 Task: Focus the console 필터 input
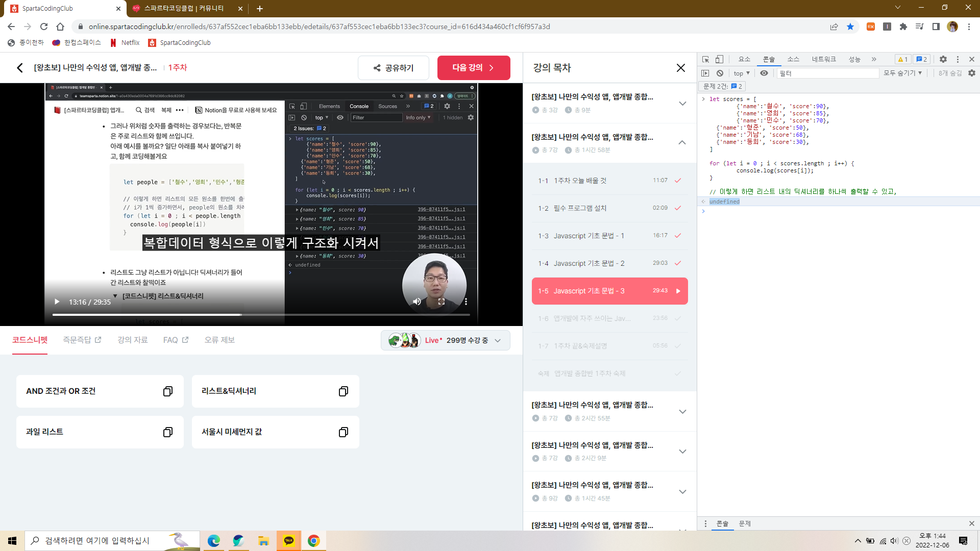coord(828,73)
